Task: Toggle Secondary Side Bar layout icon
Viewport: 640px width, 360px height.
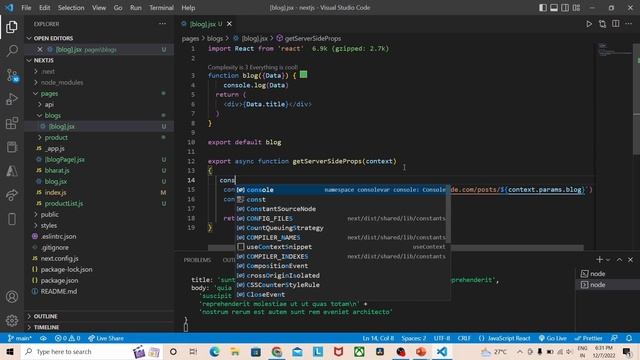Action: 565,8
